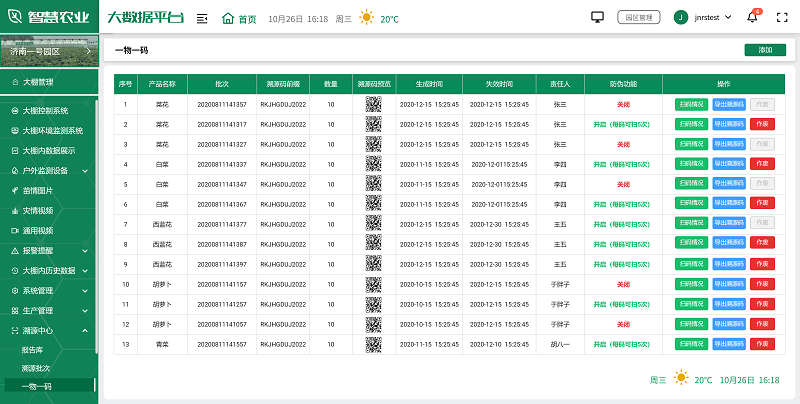Click the monitor display icon
The image size is (800, 404).
(x=598, y=17)
